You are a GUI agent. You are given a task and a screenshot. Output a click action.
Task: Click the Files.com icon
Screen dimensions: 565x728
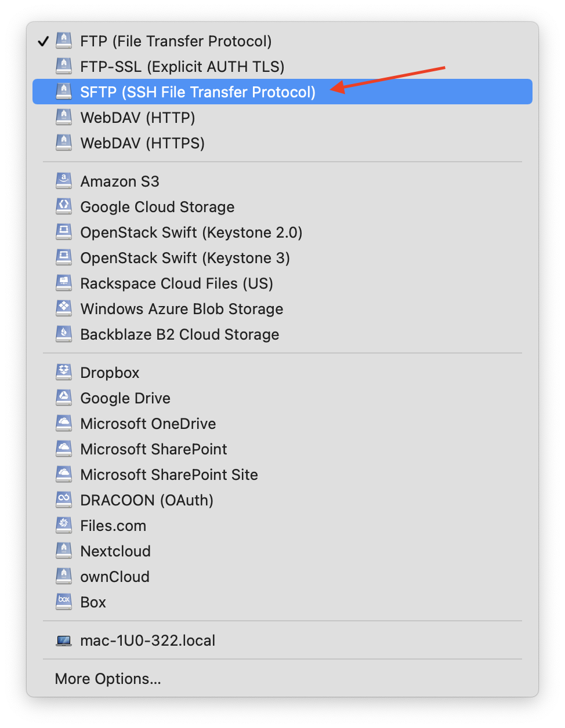pyautogui.click(x=64, y=525)
